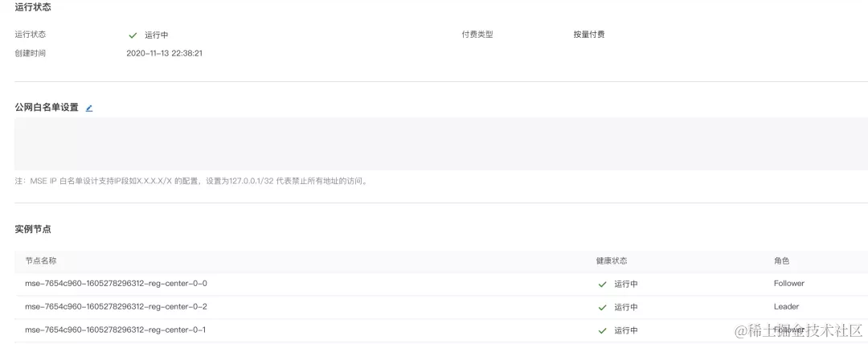The height and width of the screenshot is (344, 868).
Task: Click the 按量付费 payment type value
Action: pos(589,35)
